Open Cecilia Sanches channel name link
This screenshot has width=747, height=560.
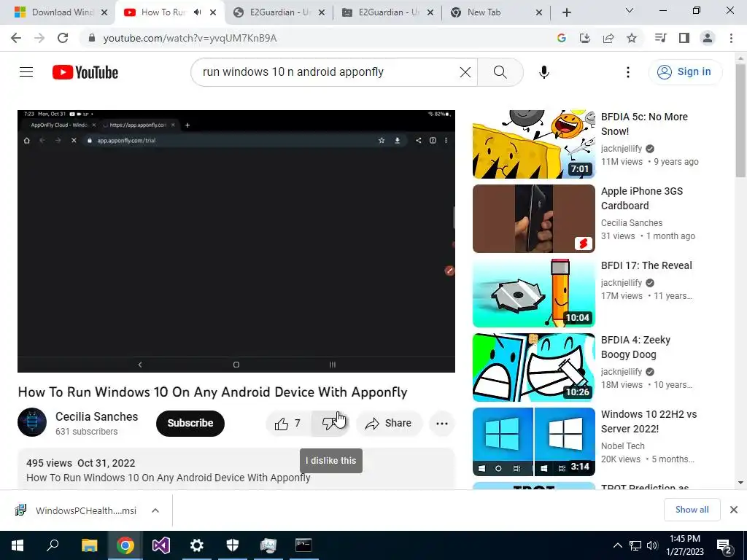(97, 416)
